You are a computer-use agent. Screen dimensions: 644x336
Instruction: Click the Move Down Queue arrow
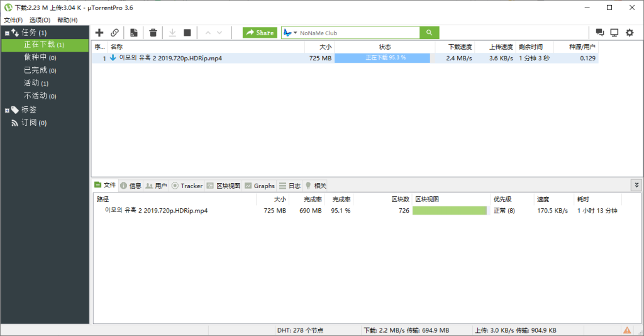pos(219,33)
